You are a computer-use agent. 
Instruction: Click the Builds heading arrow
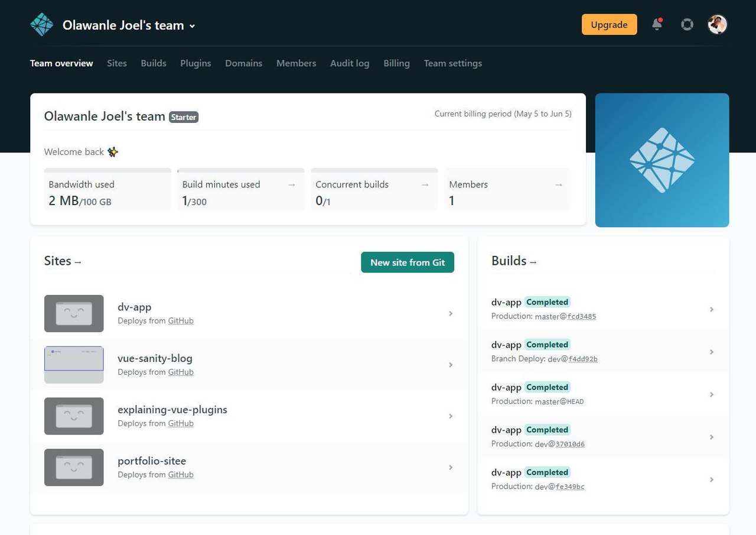pyautogui.click(x=535, y=262)
